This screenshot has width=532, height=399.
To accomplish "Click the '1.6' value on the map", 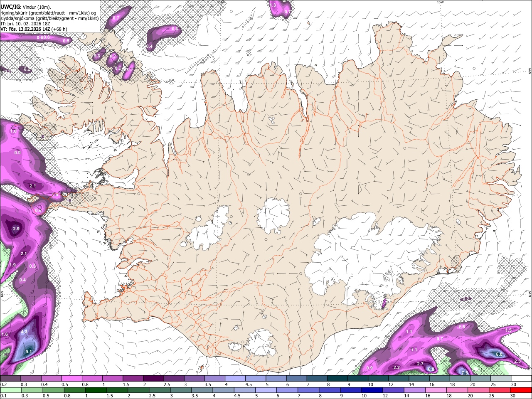I will 5,334.
